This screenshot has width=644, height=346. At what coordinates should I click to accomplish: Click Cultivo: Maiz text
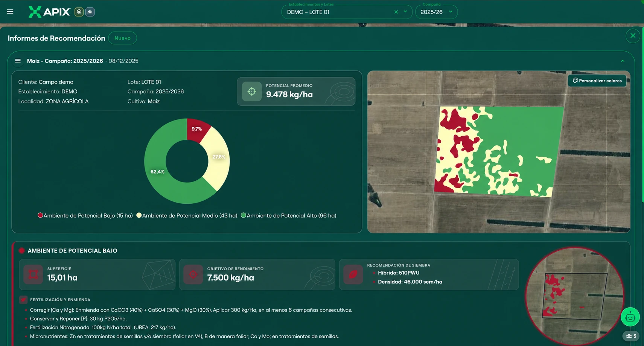point(143,101)
